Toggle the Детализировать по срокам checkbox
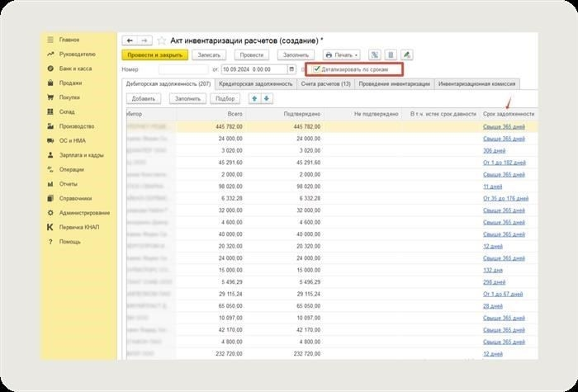578x392 pixels. click(x=316, y=68)
